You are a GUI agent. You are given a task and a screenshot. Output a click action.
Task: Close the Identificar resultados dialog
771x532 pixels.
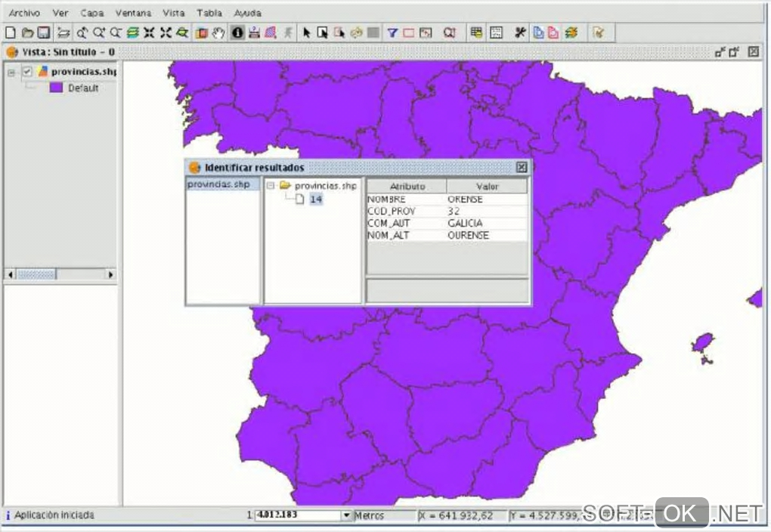pyautogui.click(x=522, y=168)
